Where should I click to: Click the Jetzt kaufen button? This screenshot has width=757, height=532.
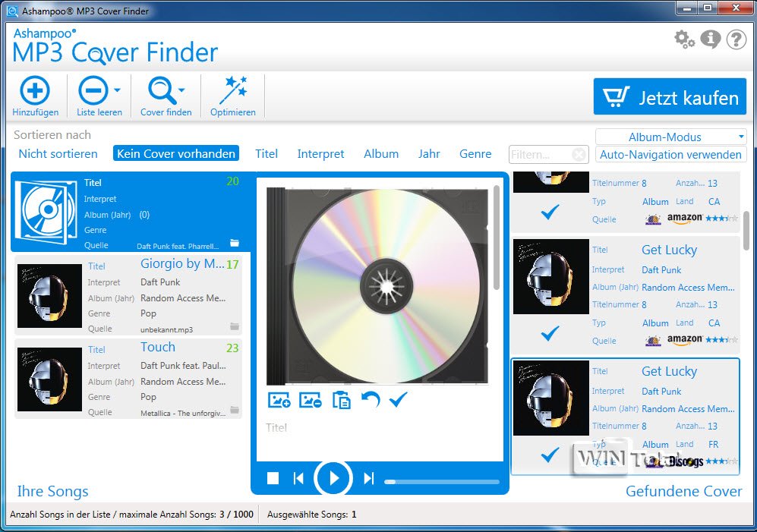point(670,96)
